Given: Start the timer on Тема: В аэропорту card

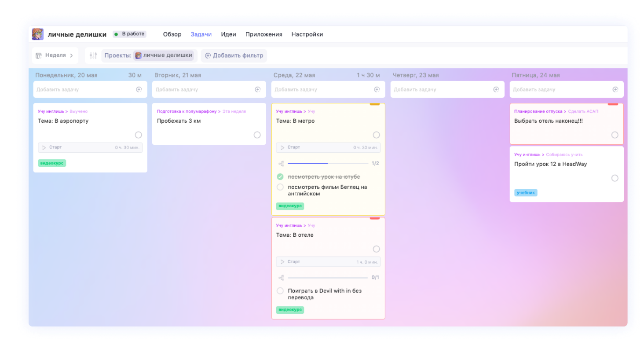Looking at the screenshot, I should (44, 147).
